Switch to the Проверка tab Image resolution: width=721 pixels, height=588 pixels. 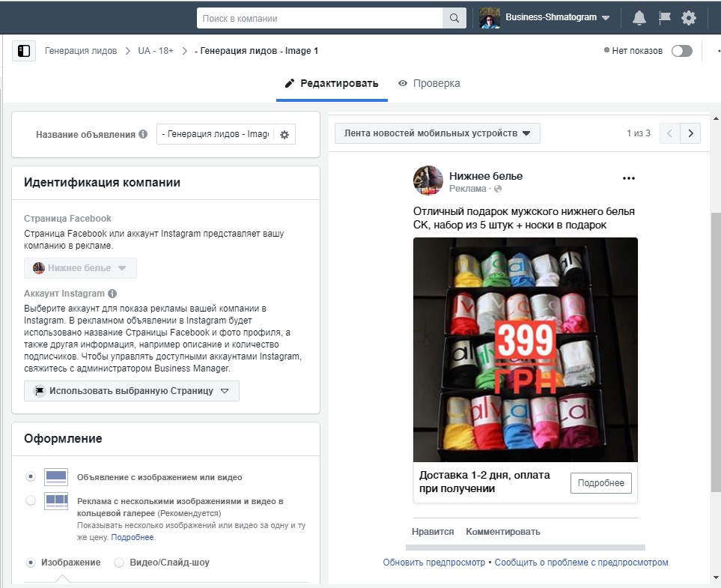[x=429, y=83]
